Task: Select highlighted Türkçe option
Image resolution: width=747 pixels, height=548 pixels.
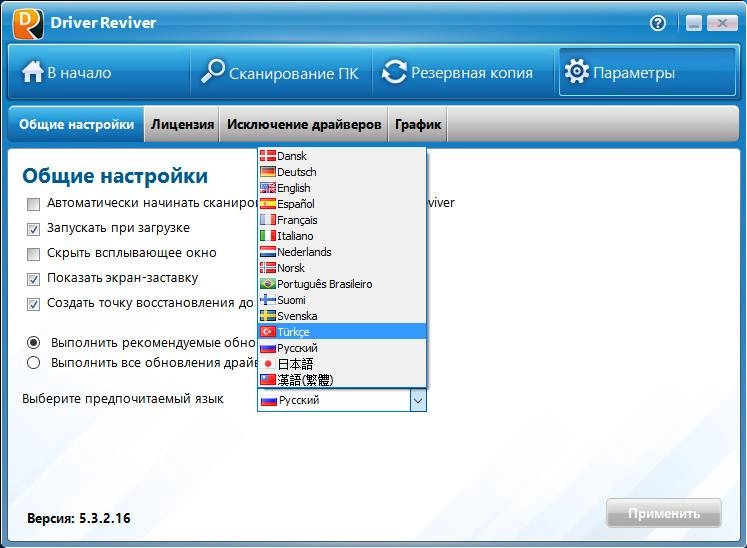Action: click(342, 332)
